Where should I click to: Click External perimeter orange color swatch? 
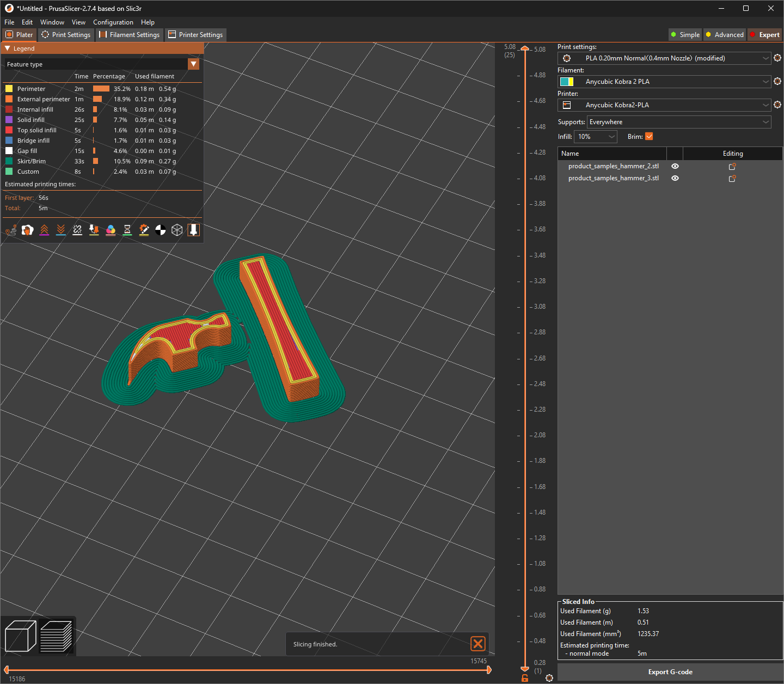click(9, 99)
